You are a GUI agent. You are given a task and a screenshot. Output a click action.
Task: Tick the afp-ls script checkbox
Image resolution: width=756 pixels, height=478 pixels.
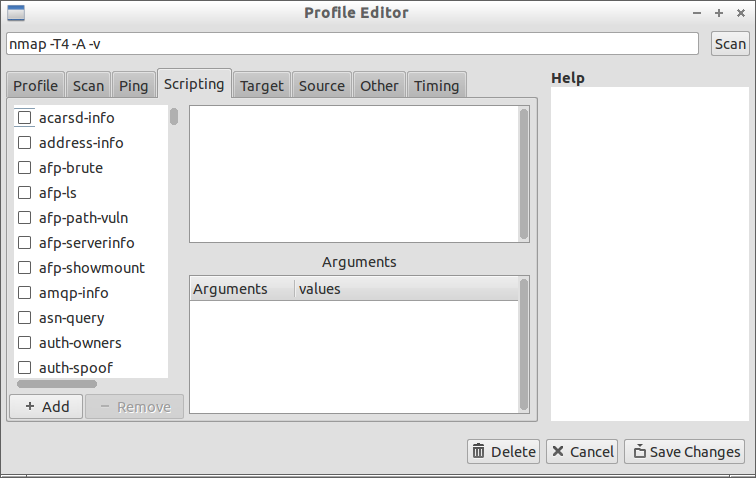[x=25, y=193]
